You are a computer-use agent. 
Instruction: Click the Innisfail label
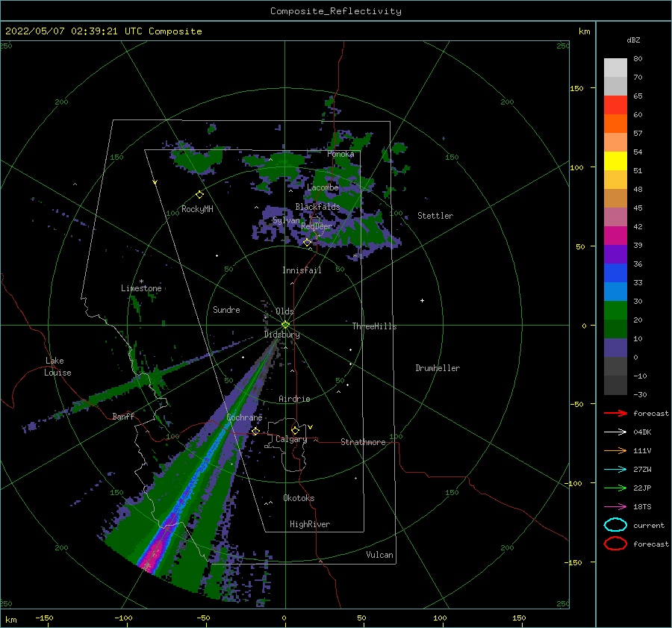coord(302,270)
